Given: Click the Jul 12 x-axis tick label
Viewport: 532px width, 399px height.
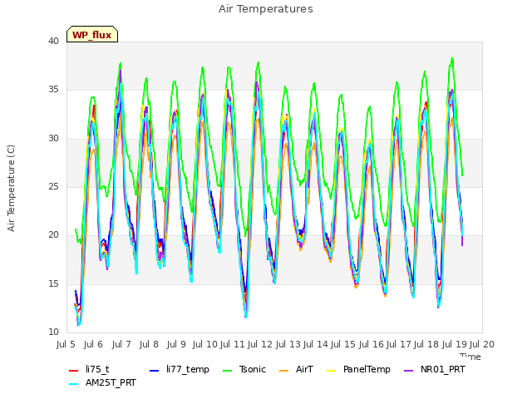Looking at the screenshot, I should [260, 344].
